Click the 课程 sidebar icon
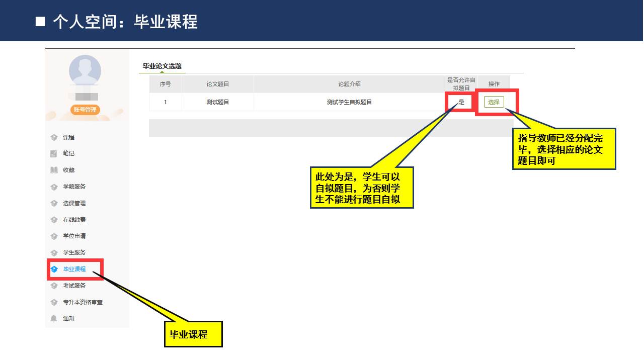Screen dimensions: 644x362 coord(54,137)
